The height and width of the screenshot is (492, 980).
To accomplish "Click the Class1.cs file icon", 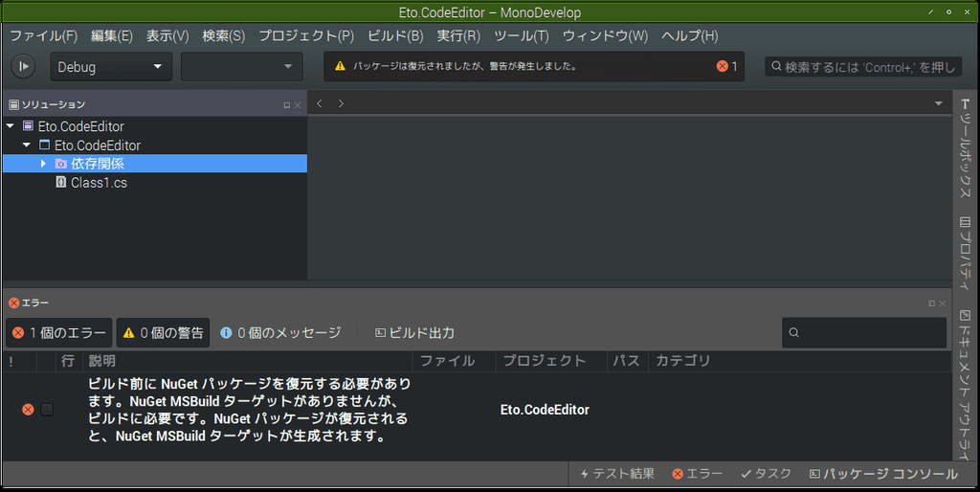I will point(60,182).
